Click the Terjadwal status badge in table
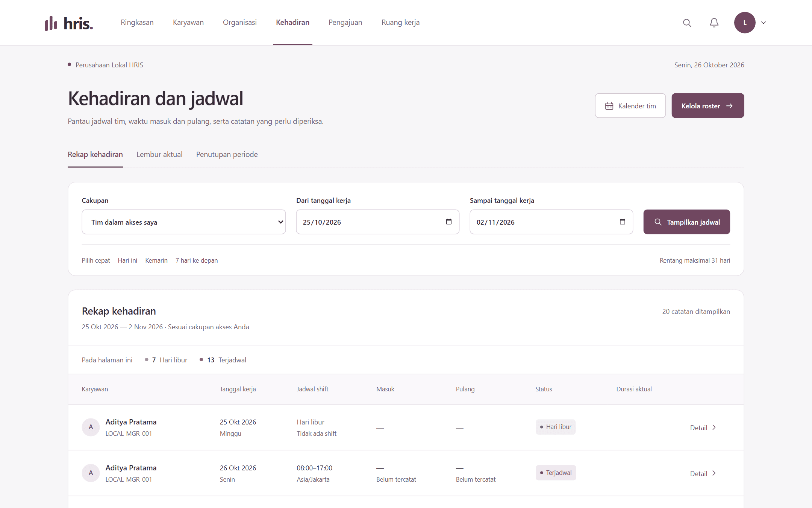 coord(556,473)
